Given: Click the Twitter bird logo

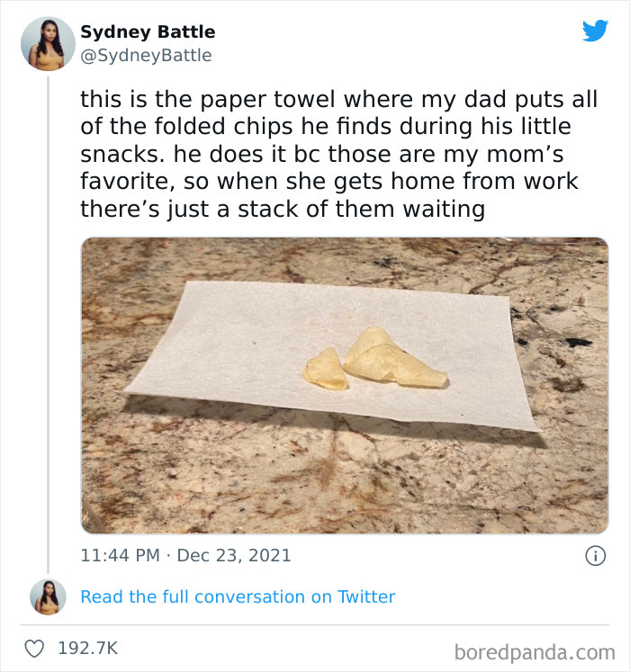Looking at the screenshot, I should pyautogui.click(x=595, y=31).
